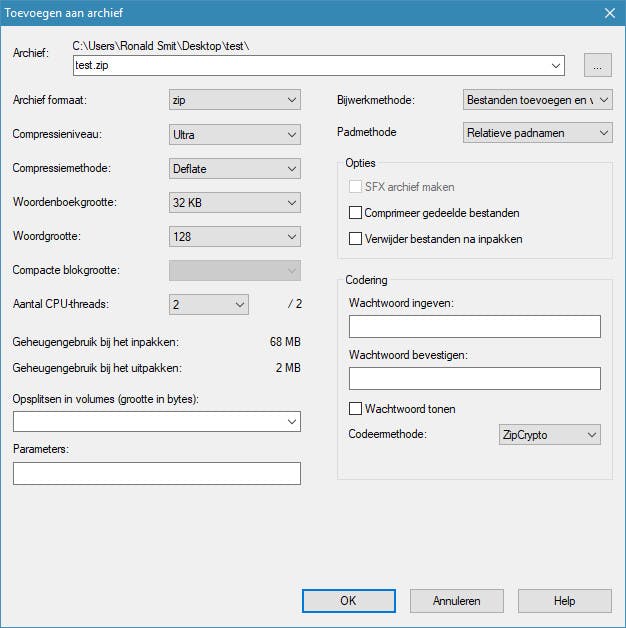Close the Toevoegen aan archief dialog

point(609,13)
